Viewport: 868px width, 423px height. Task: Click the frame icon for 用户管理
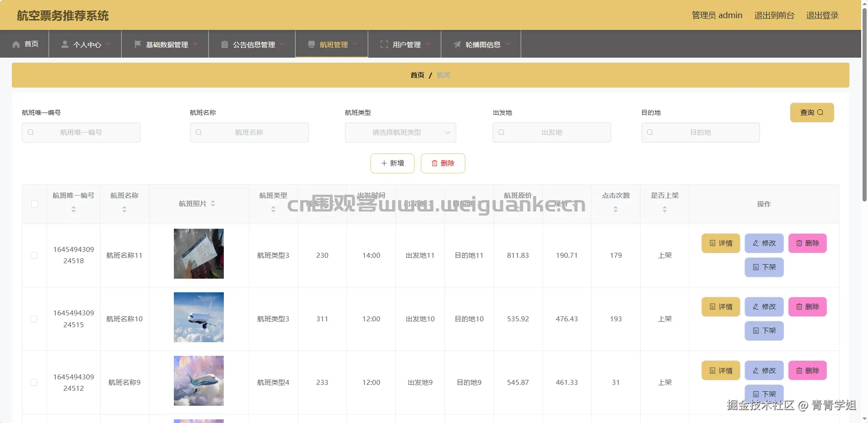(x=384, y=44)
